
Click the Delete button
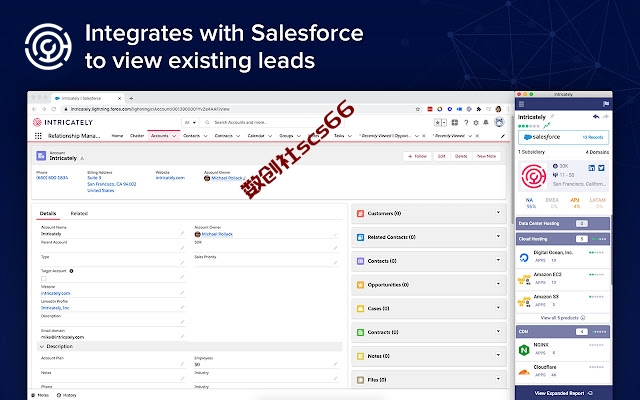[461, 156]
